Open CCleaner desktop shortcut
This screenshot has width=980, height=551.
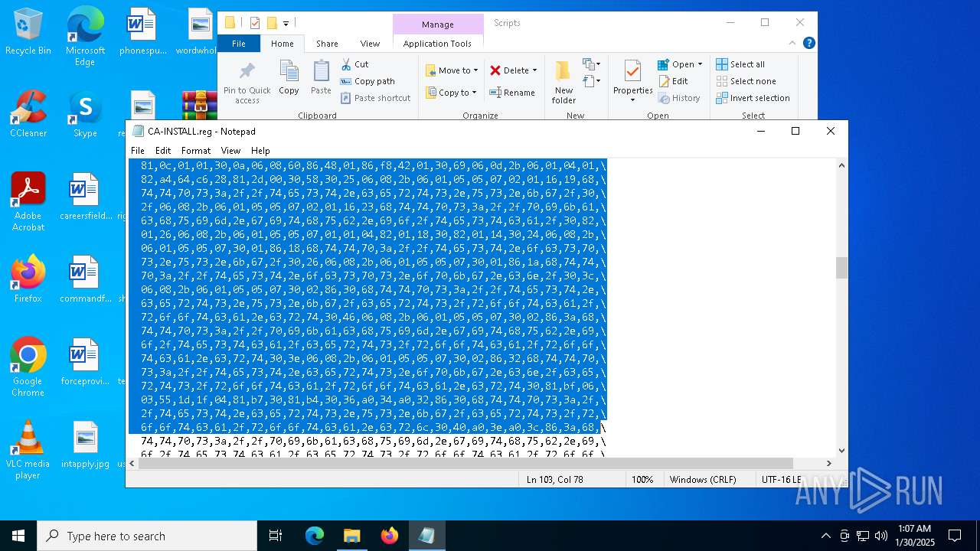[28, 114]
